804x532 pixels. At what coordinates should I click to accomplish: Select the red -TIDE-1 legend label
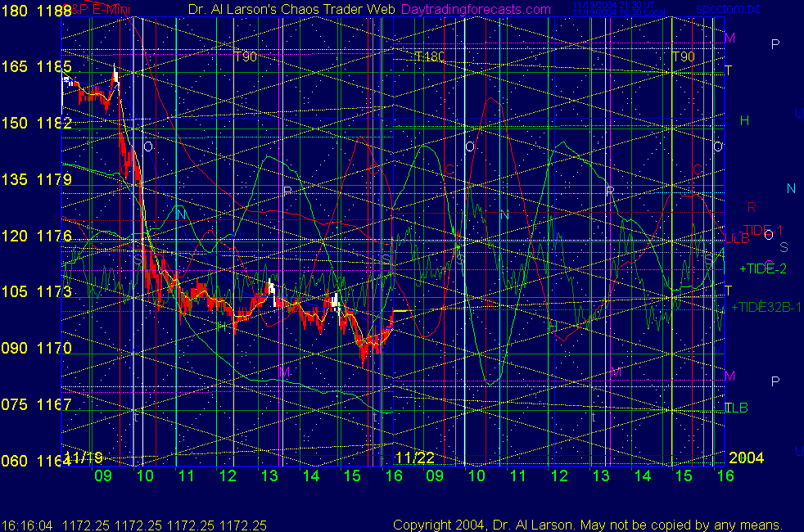click(761, 230)
